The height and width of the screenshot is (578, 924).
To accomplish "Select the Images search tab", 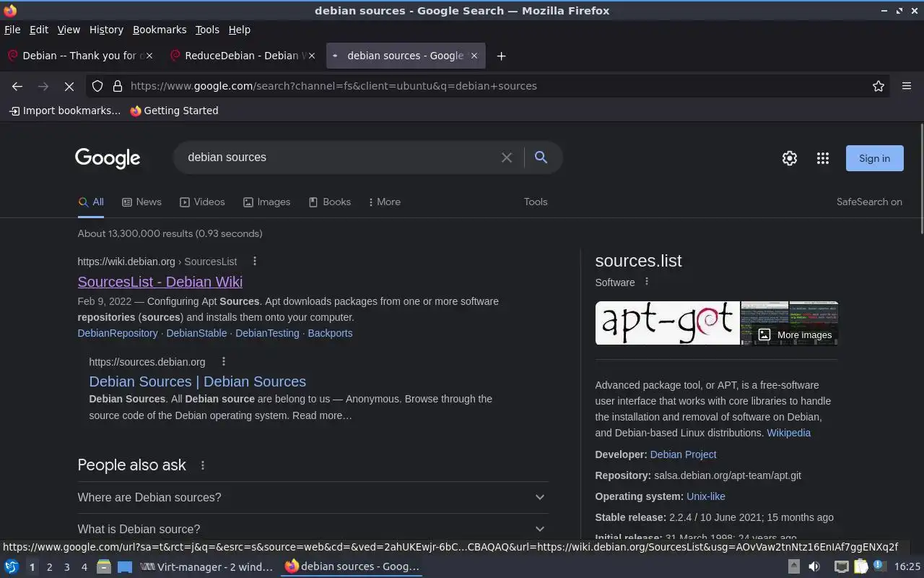I will [266, 202].
